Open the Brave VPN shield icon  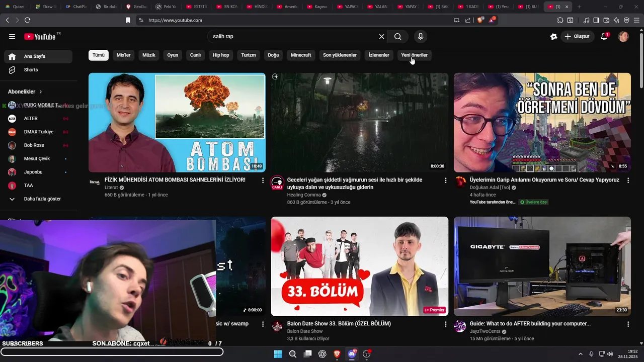pyautogui.click(x=626, y=20)
